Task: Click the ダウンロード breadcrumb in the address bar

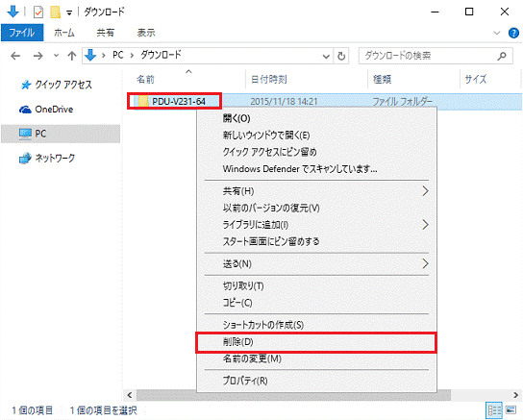Action: [x=161, y=55]
